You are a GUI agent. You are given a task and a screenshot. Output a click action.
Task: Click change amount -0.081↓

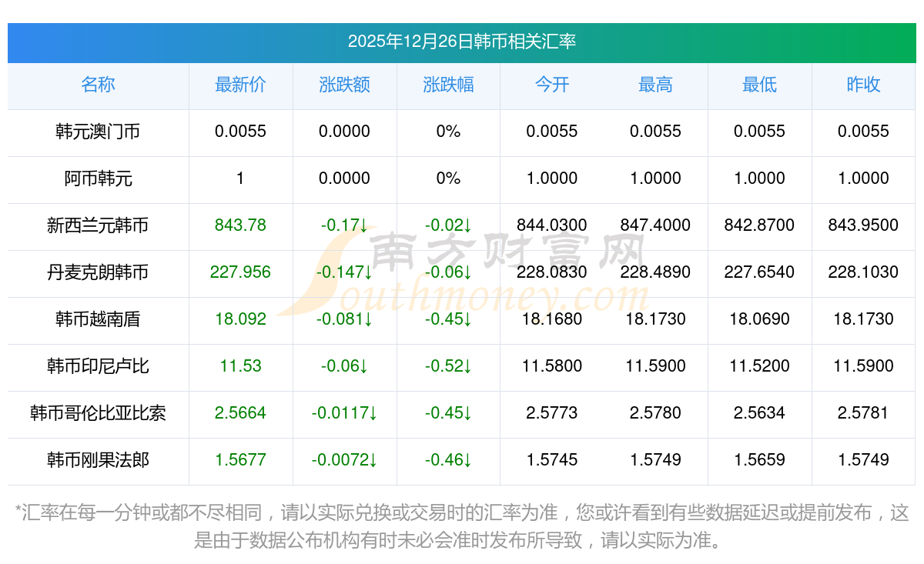pos(344,319)
